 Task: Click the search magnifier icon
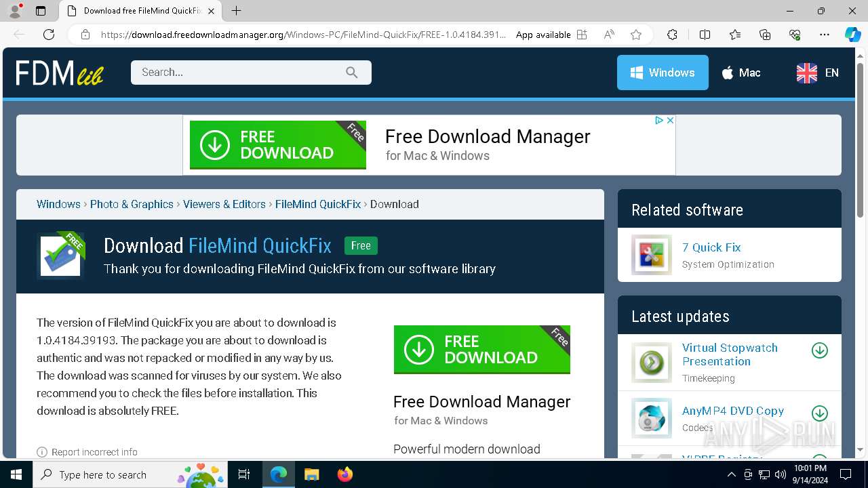coord(351,73)
